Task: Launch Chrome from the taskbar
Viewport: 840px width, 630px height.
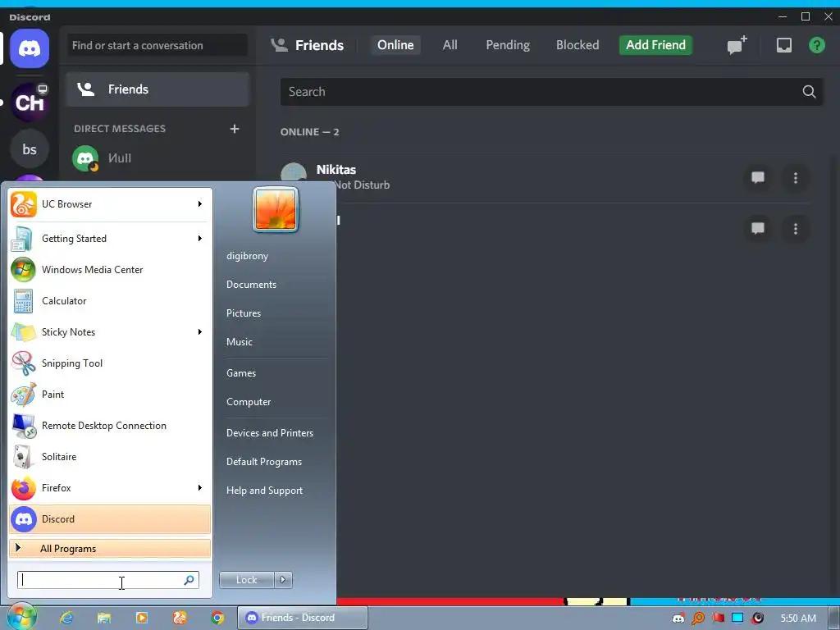Action: (217, 618)
